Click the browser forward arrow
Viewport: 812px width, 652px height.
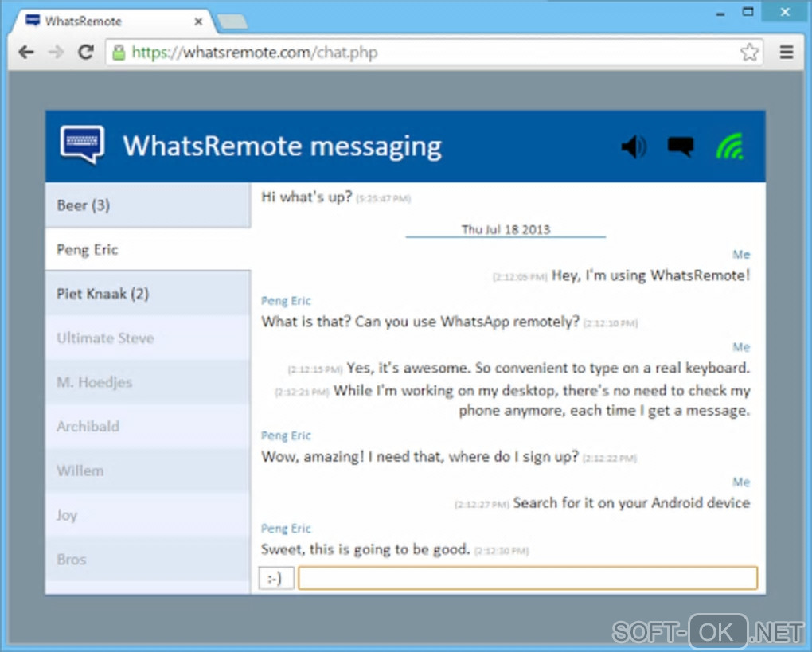point(56,52)
